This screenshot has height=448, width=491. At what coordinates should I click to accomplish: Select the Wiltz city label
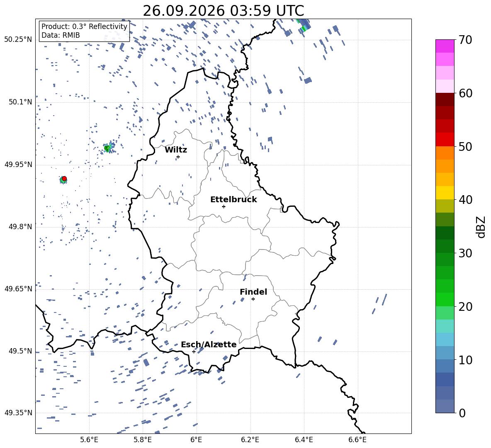click(x=176, y=150)
